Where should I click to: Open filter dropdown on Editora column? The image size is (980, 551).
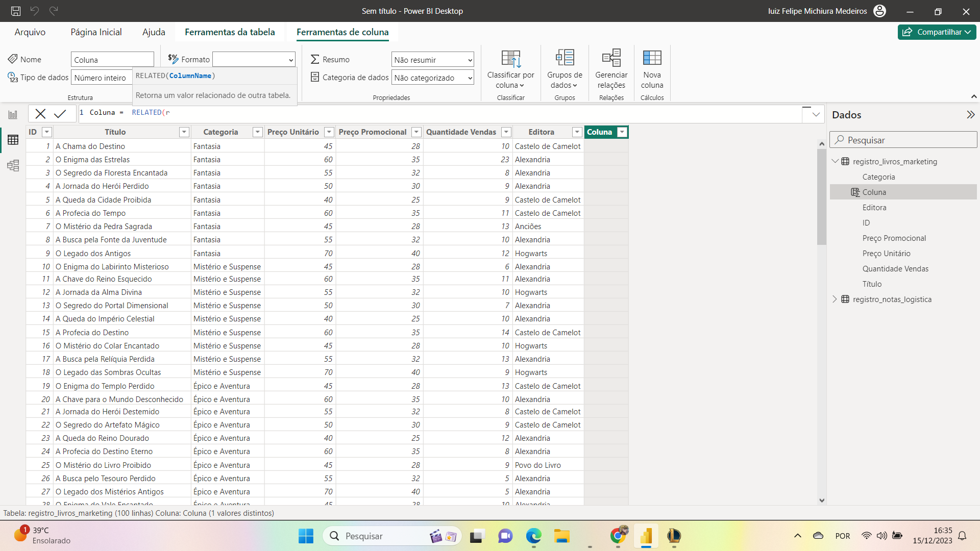click(577, 132)
